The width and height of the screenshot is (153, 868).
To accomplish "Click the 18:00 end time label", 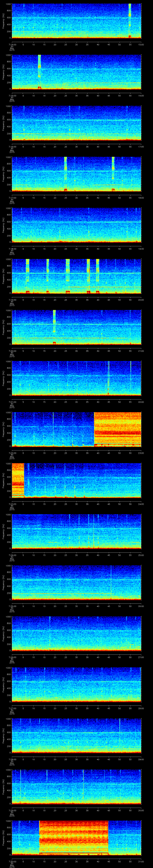I will pyautogui.click(x=141, y=198).
